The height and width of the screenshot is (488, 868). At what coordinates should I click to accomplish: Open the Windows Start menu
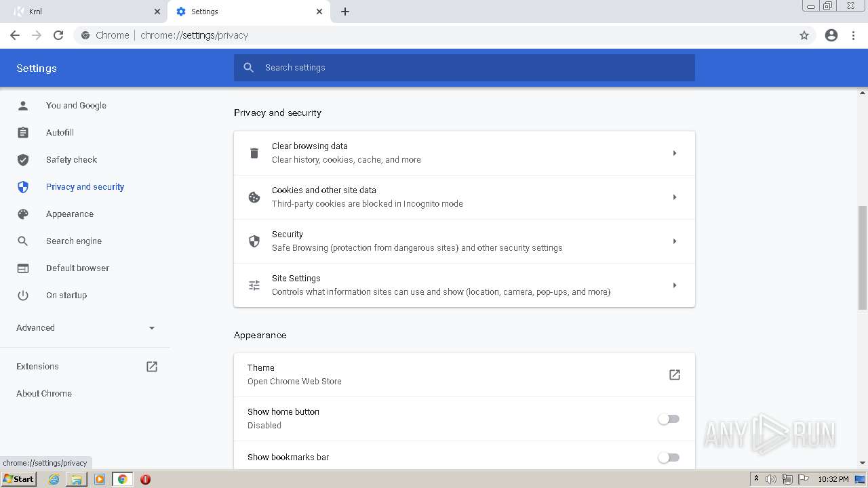(19, 479)
